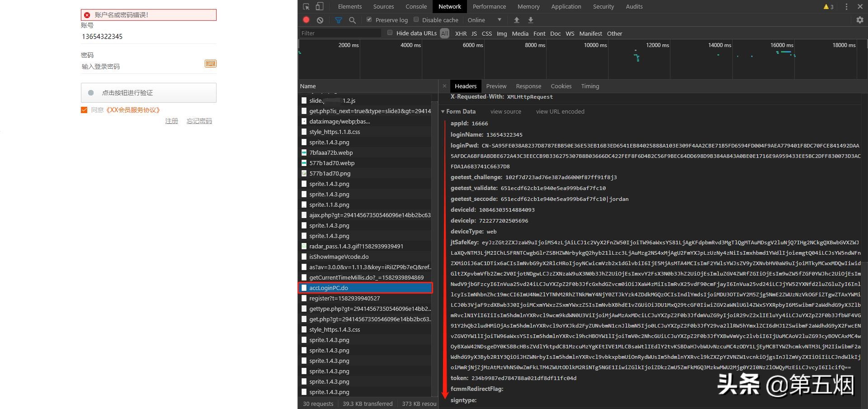Toggle Hide data URLs checkbox
This screenshot has height=409, width=868.
390,33
